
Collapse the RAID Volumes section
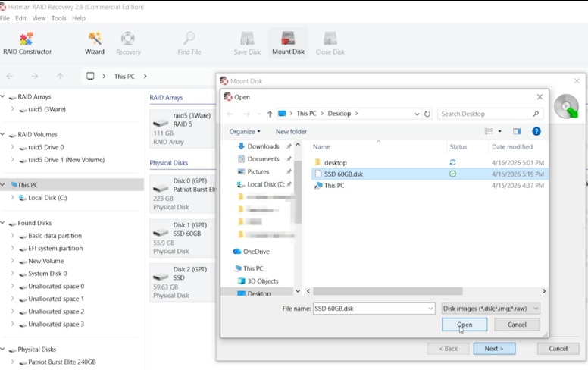tap(2, 134)
